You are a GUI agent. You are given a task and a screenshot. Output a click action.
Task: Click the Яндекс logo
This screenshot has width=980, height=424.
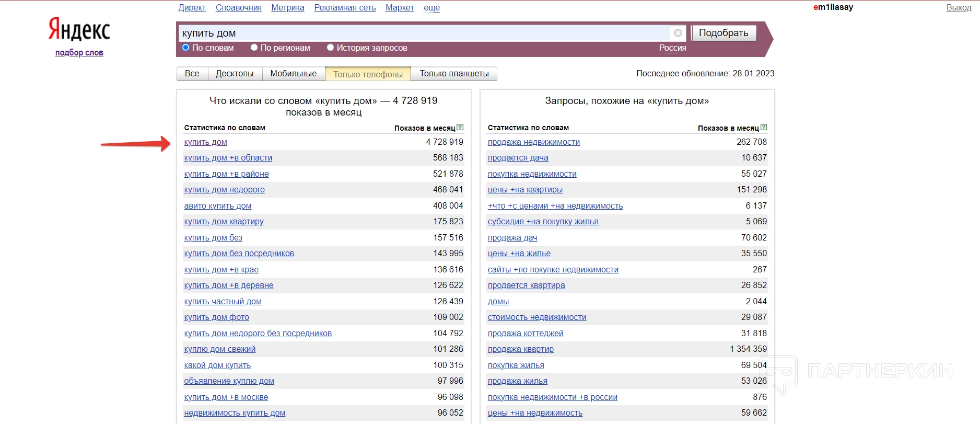coord(79,29)
